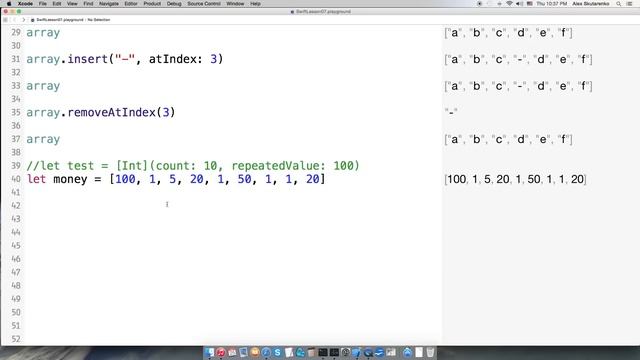Open Xcode from the Dock
Screen dimensions: 640x360
click(x=357, y=352)
